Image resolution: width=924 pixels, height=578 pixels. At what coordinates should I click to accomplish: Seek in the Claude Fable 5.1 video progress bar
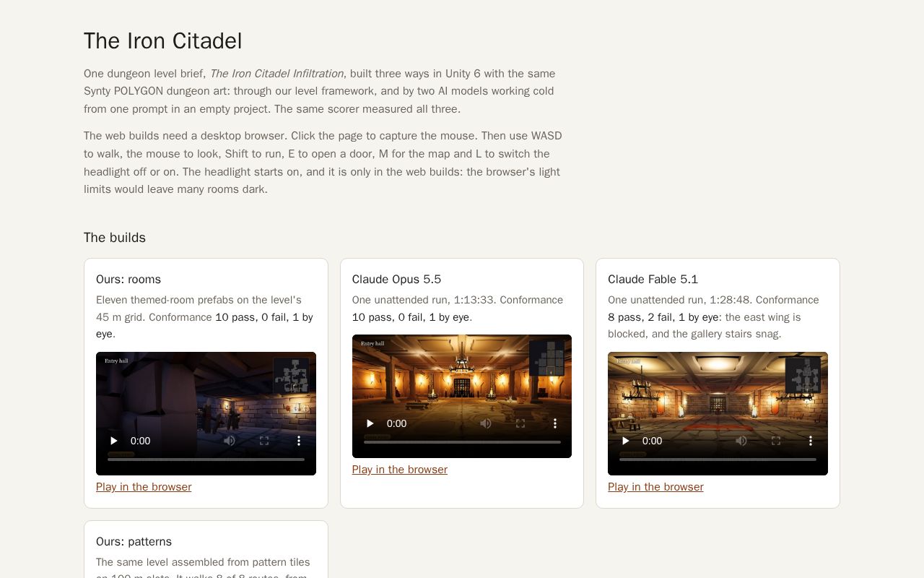coord(718,460)
